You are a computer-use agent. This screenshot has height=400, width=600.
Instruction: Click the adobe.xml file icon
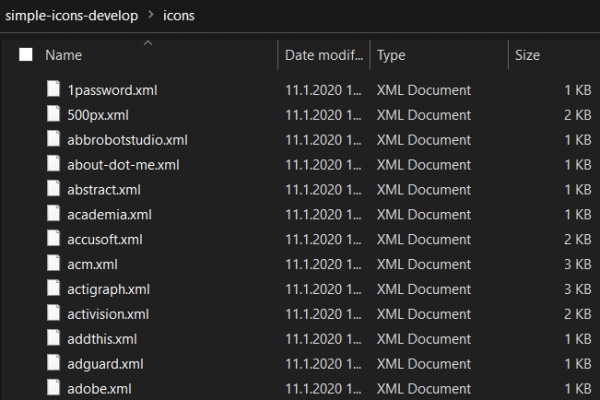coord(54,388)
